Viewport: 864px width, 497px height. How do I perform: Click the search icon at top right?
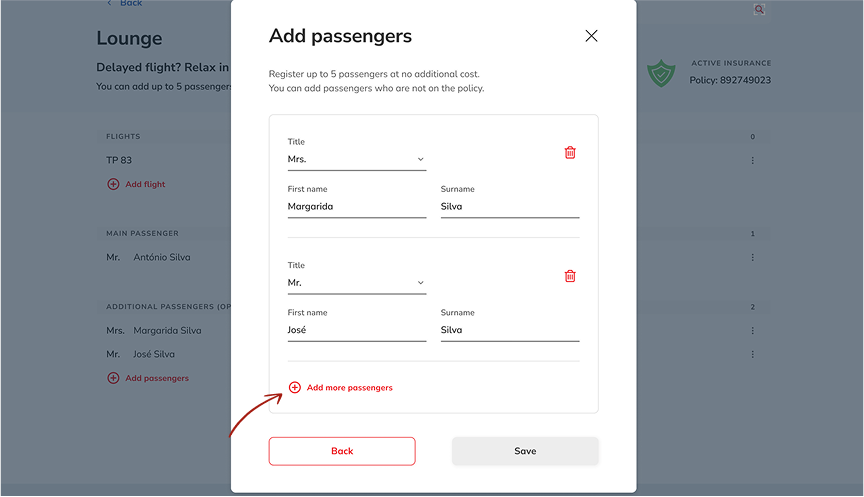tap(759, 9)
